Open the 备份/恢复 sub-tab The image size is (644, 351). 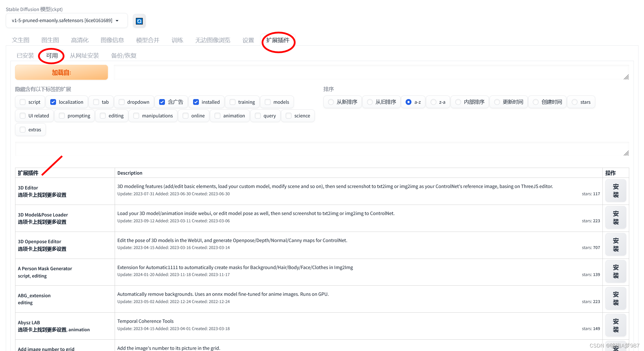point(123,55)
